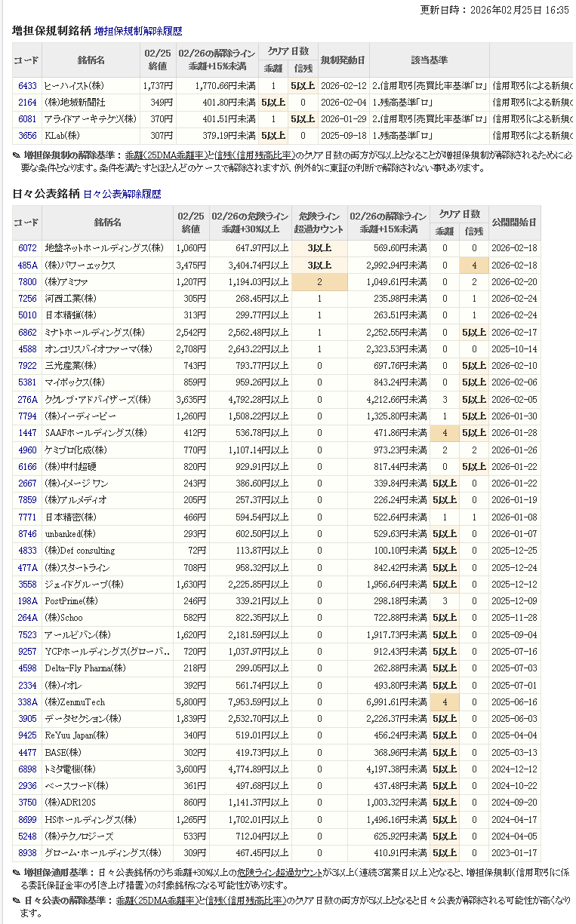This screenshot has width=576, height=924.
Task: Select code 3656 for KLab
Action: click(x=27, y=136)
